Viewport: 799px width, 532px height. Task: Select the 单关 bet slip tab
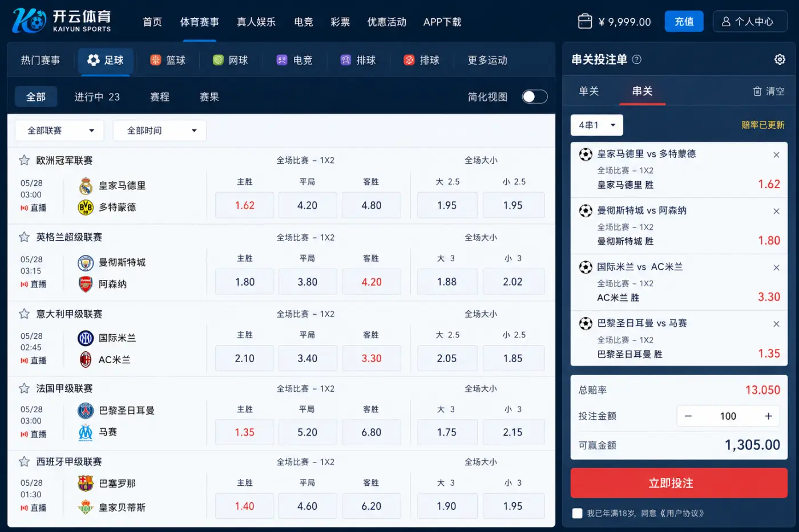(x=589, y=91)
